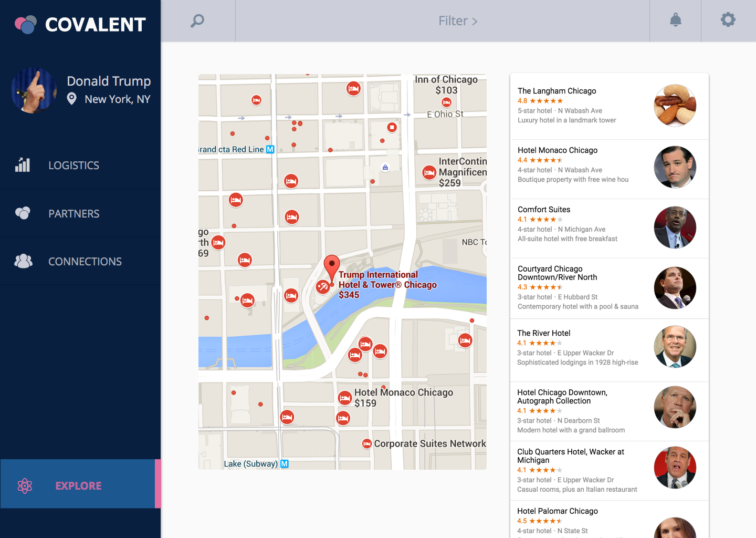Click the Partners circles icon
Image resolution: width=756 pixels, height=538 pixels.
click(x=23, y=213)
